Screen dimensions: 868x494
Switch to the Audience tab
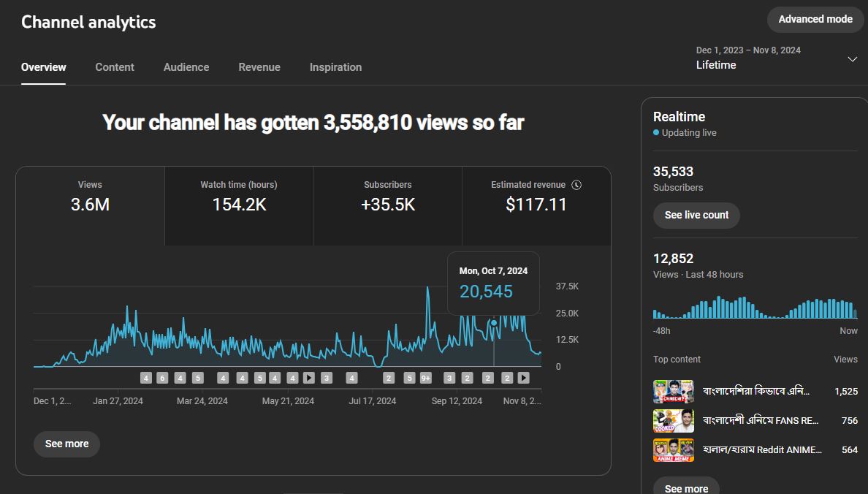(186, 67)
